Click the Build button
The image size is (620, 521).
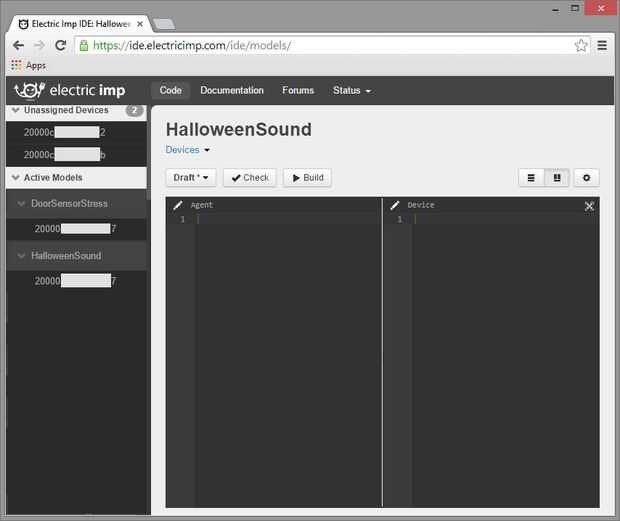tap(307, 178)
